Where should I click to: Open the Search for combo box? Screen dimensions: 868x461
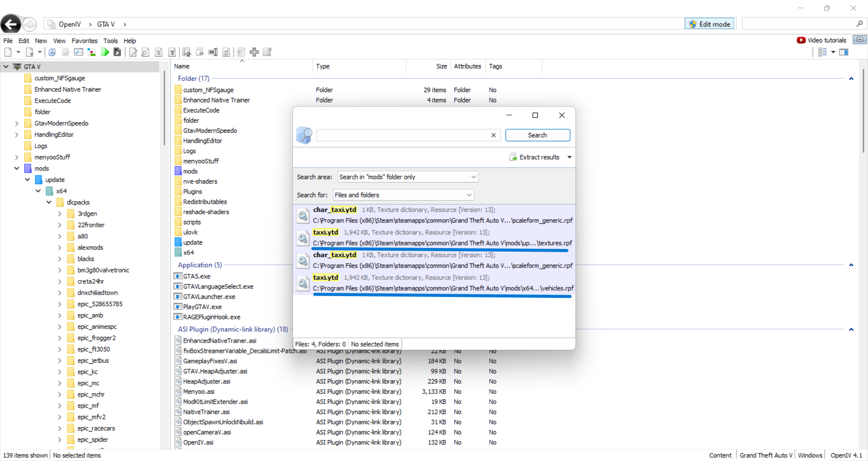[403, 195]
